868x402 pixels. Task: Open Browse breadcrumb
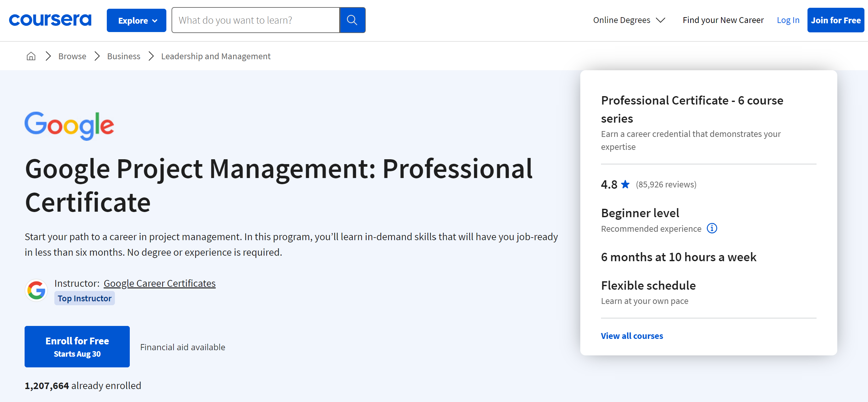click(x=72, y=56)
